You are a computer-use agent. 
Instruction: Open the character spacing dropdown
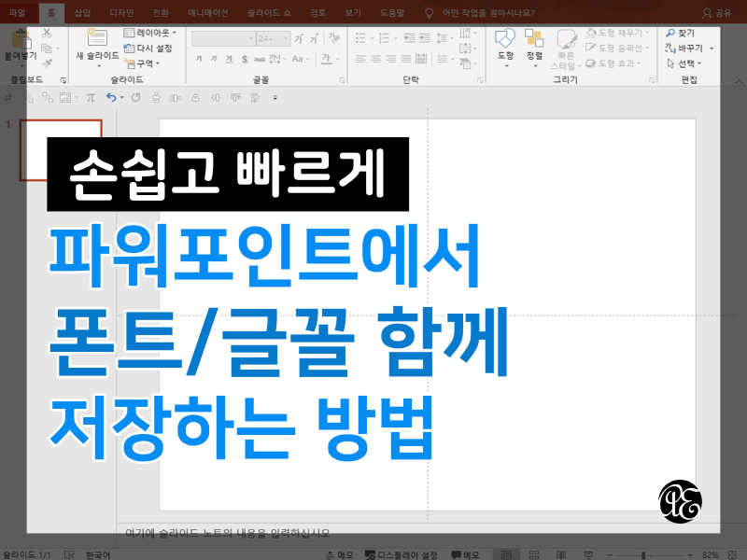point(277,59)
